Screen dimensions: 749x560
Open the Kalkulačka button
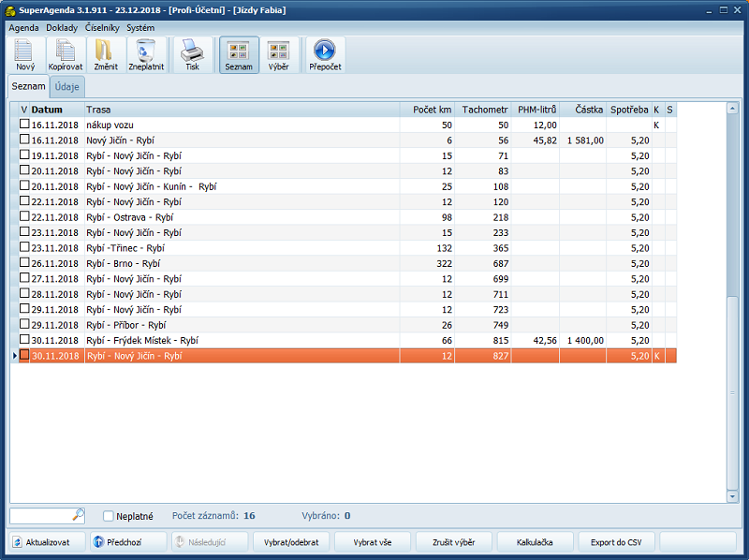(x=535, y=542)
